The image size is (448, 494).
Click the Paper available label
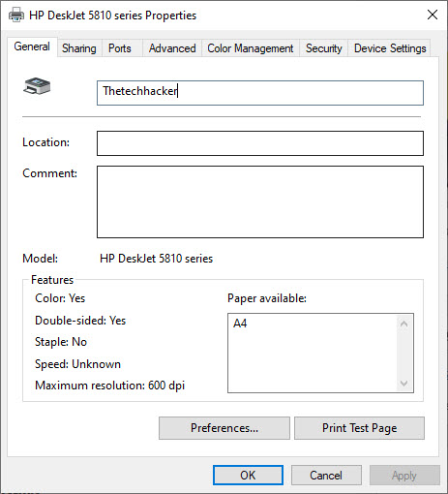[x=267, y=298]
